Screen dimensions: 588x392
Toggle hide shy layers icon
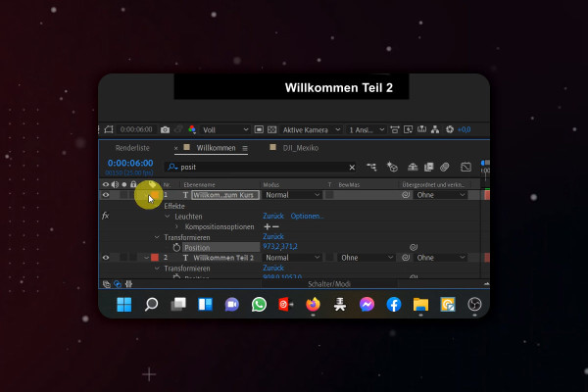click(413, 167)
